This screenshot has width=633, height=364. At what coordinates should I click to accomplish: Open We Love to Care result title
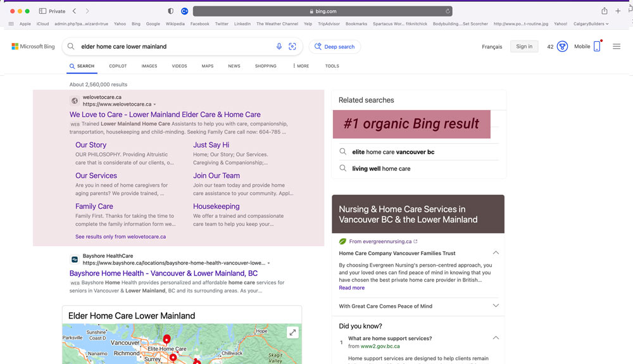click(x=165, y=115)
